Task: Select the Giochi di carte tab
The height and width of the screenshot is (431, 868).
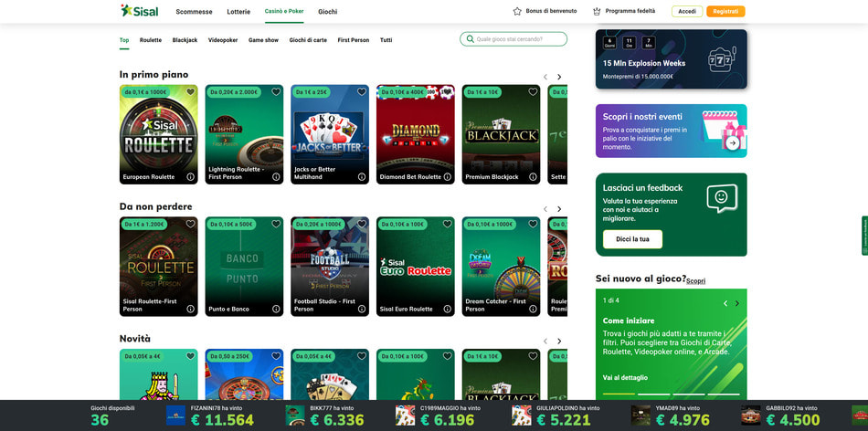Action: [x=308, y=40]
